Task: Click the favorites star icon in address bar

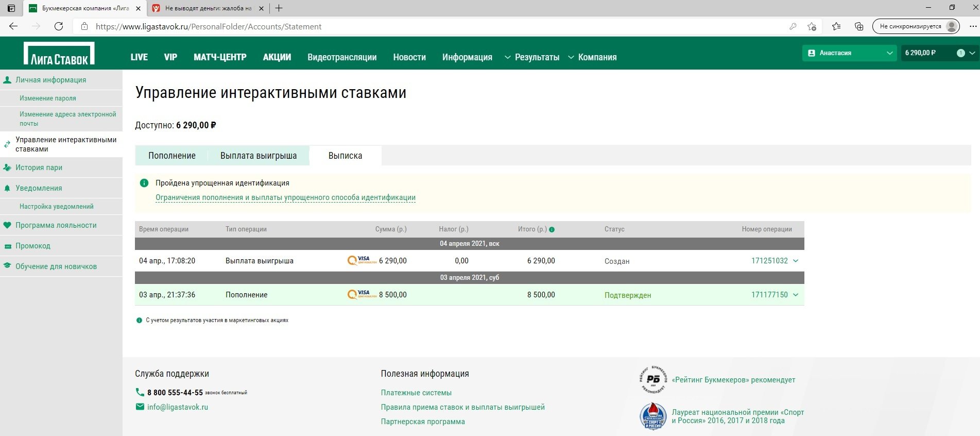Action: click(812, 26)
